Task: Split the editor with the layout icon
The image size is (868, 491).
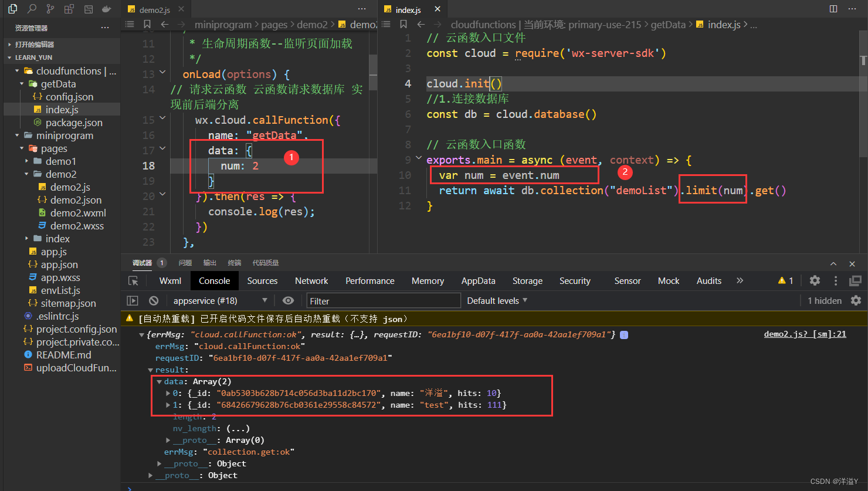Action: [833, 9]
